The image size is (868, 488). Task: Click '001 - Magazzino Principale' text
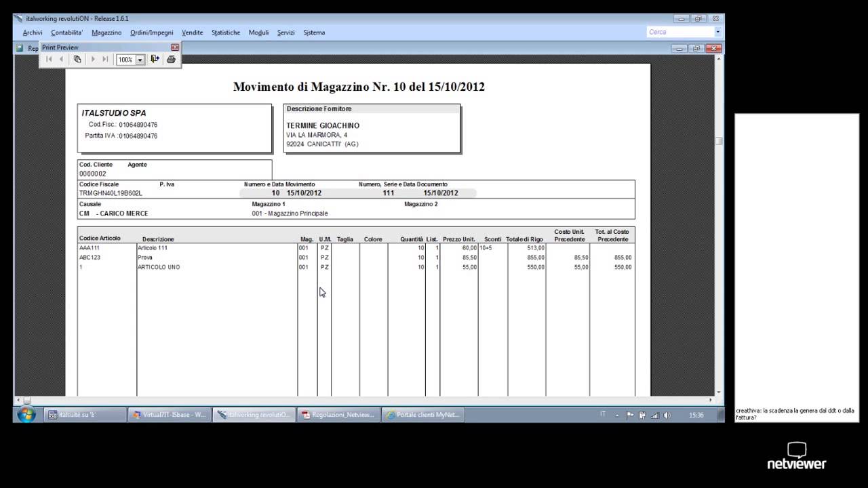point(290,213)
